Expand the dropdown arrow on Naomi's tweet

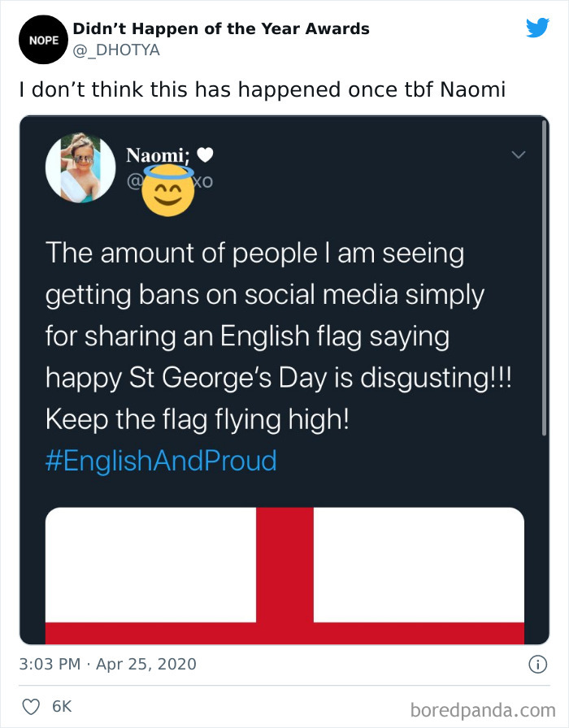pyautogui.click(x=518, y=155)
